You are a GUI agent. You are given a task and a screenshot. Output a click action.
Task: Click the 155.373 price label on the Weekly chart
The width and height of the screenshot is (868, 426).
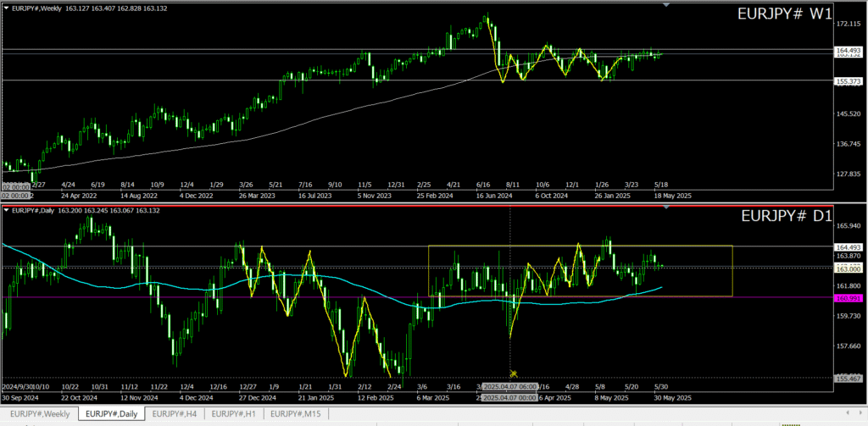click(848, 81)
